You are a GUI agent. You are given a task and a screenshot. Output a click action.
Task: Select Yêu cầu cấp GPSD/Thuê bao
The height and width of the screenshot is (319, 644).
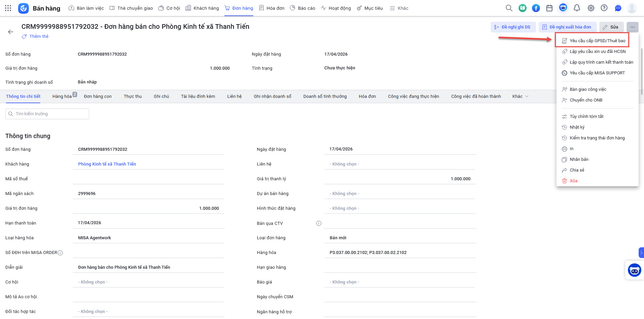[597, 41]
